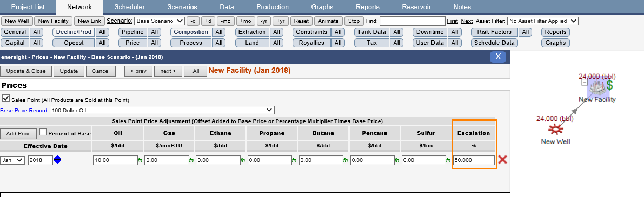Click the First find link
644x197 pixels.
click(452, 21)
